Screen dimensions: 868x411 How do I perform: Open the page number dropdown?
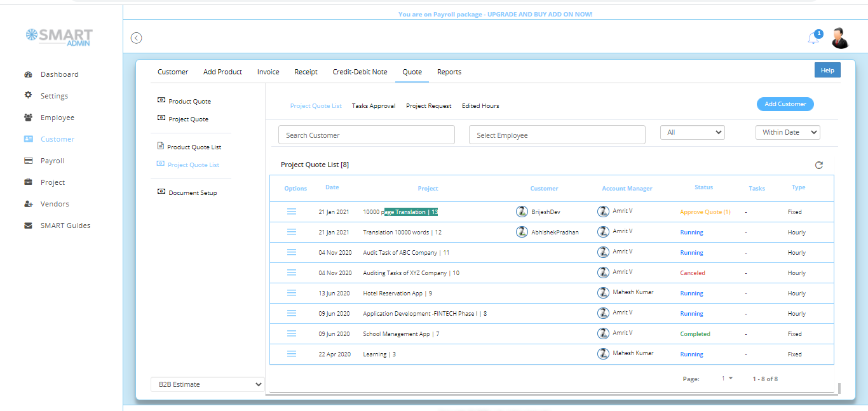pyautogui.click(x=726, y=379)
